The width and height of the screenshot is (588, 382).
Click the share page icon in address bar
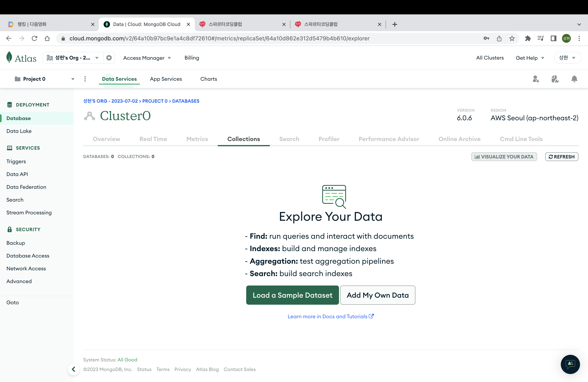coord(499,38)
